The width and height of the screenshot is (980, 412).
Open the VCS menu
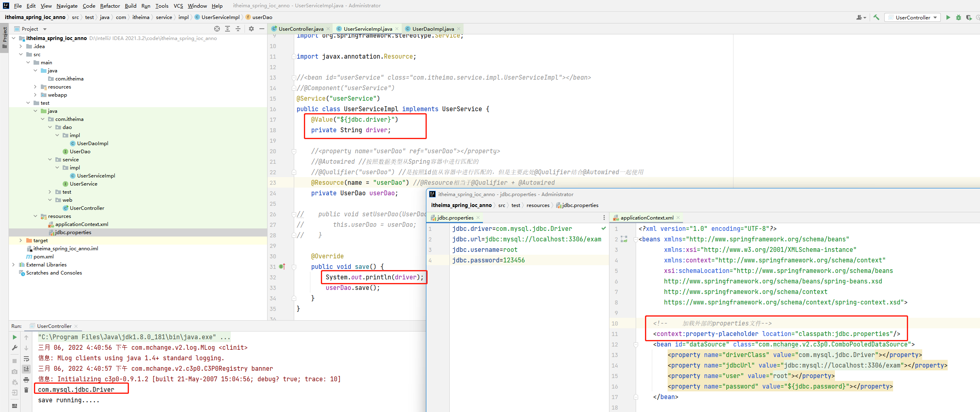[x=178, y=6]
